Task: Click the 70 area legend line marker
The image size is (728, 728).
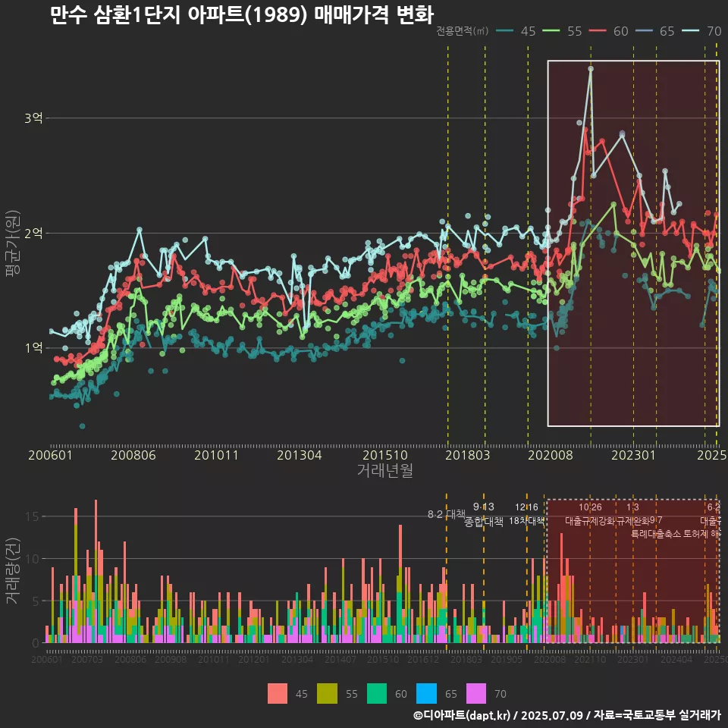Action: [690, 31]
